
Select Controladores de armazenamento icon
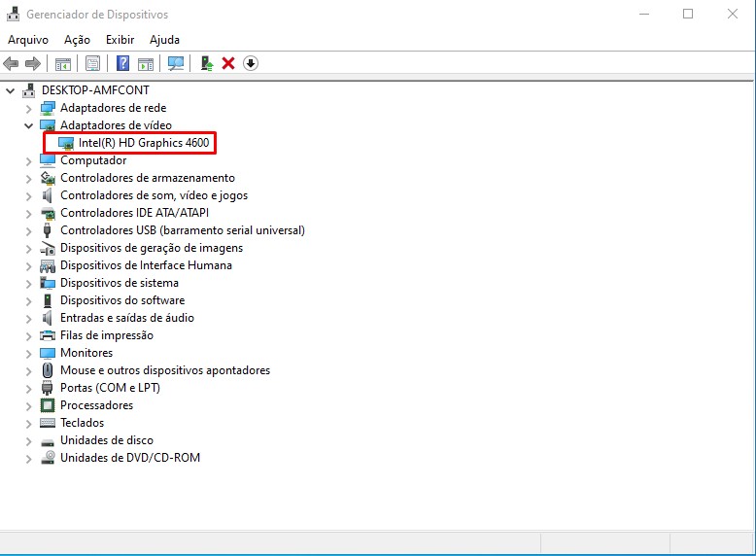[x=48, y=178]
